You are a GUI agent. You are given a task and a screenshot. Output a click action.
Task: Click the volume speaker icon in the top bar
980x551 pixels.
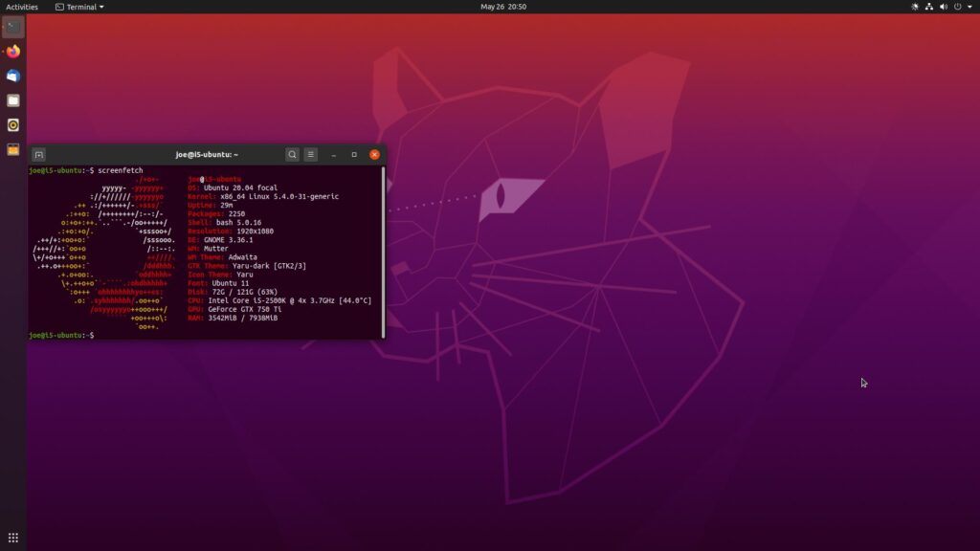point(943,7)
